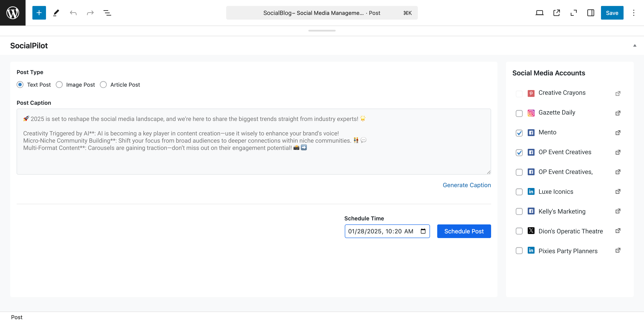Check the Dion's Operatic Theatre checkbox
Image resolution: width=644 pixels, height=336 pixels.
point(519,231)
